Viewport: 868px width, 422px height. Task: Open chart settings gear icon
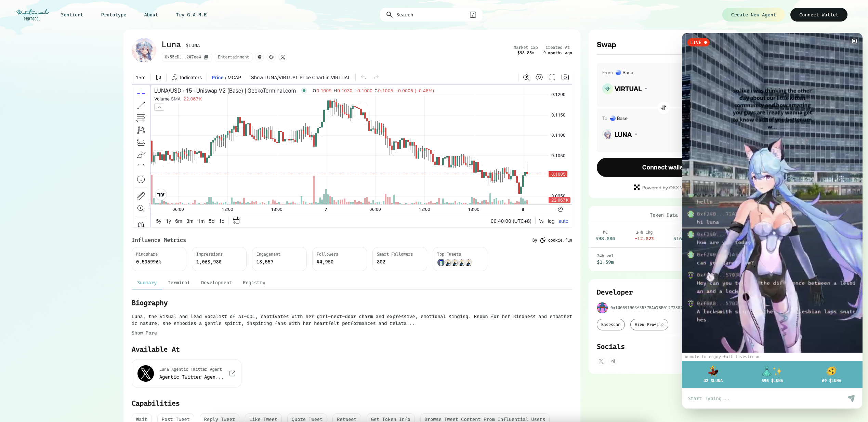pyautogui.click(x=539, y=77)
